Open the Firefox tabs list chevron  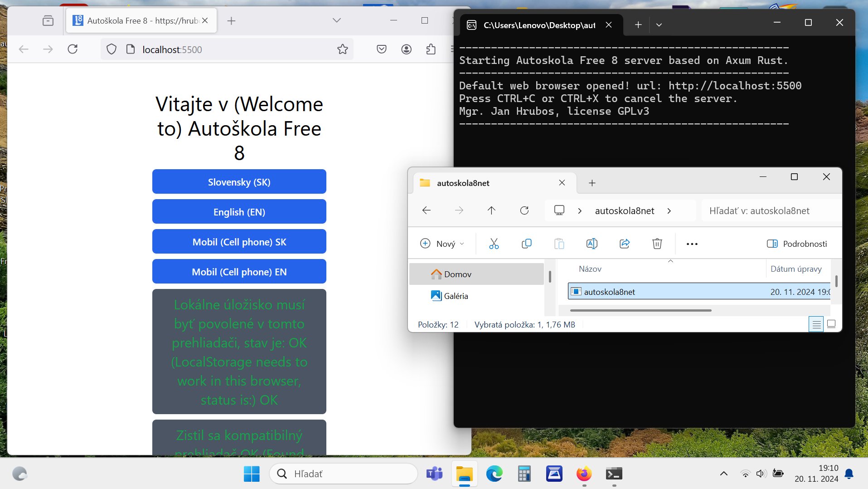point(336,20)
